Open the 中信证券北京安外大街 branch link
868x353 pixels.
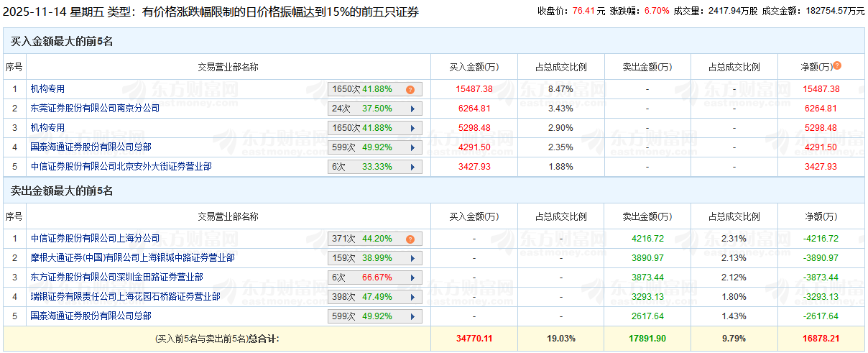(x=121, y=167)
